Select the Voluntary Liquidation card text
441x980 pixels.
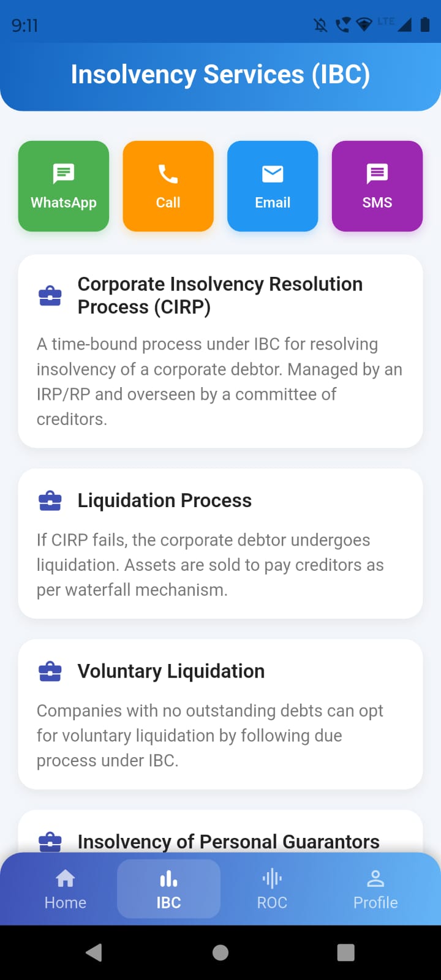pos(210,735)
